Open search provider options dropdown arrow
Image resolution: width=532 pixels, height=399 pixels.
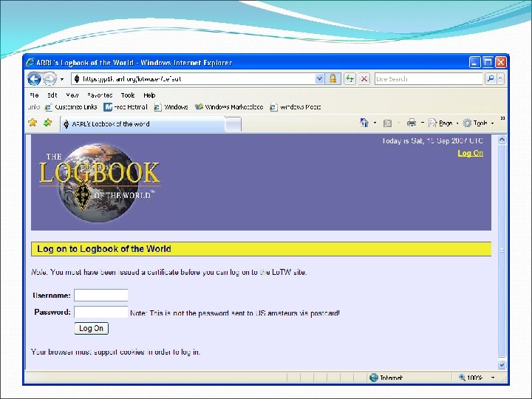(x=501, y=79)
